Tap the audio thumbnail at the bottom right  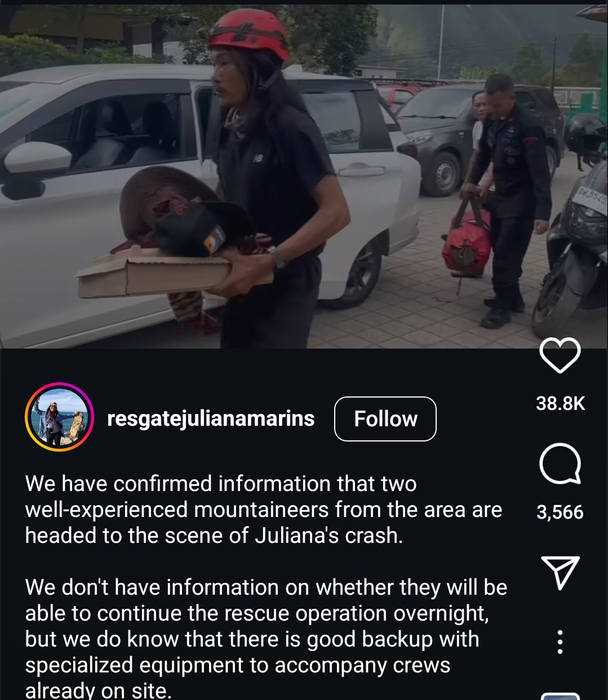coord(560,696)
